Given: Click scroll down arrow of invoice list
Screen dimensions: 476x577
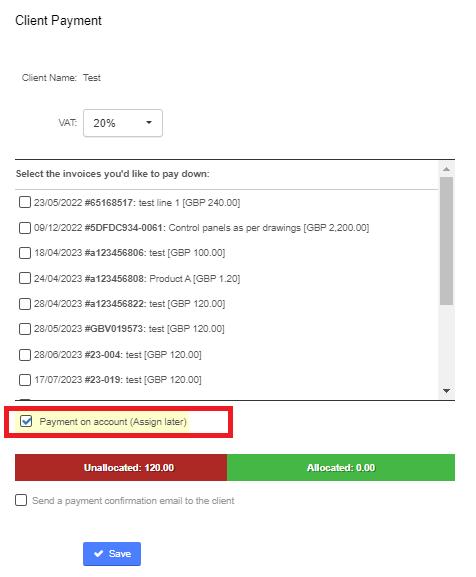Looking at the screenshot, I should [x=447, y=391].
